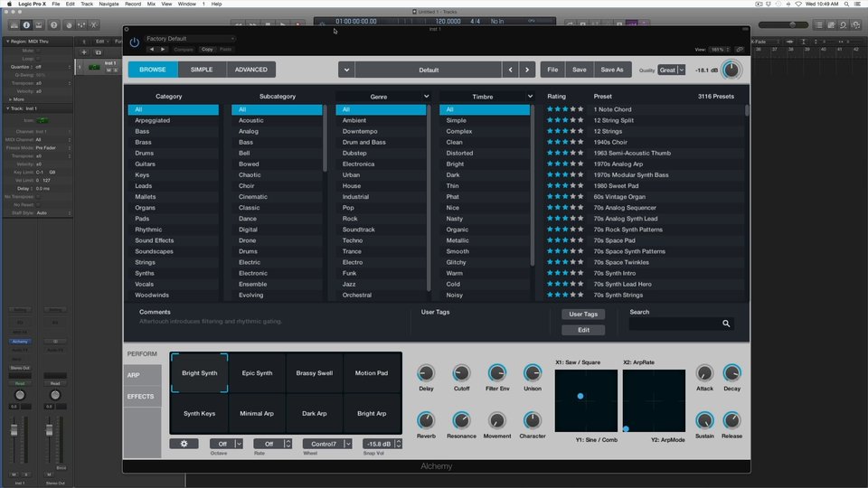Image resolution: width=868 pixels, height=488 pixels.
Task: Open the Mixer icon in control bar
Action: tap(81, 25)
